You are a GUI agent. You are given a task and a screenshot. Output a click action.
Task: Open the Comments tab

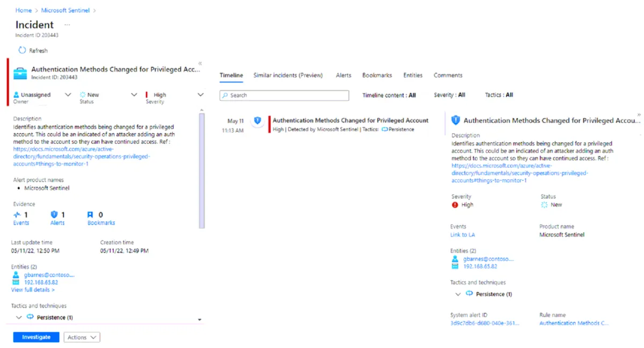(448, 75)
